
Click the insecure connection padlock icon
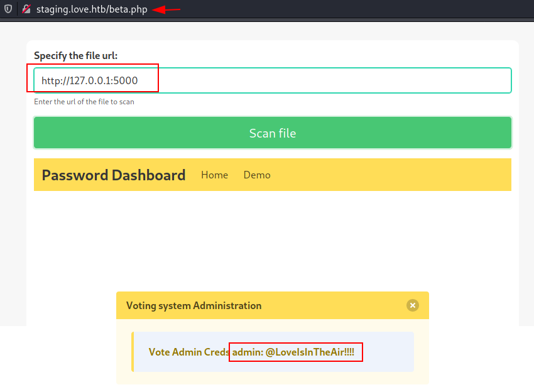coord(26,9)
